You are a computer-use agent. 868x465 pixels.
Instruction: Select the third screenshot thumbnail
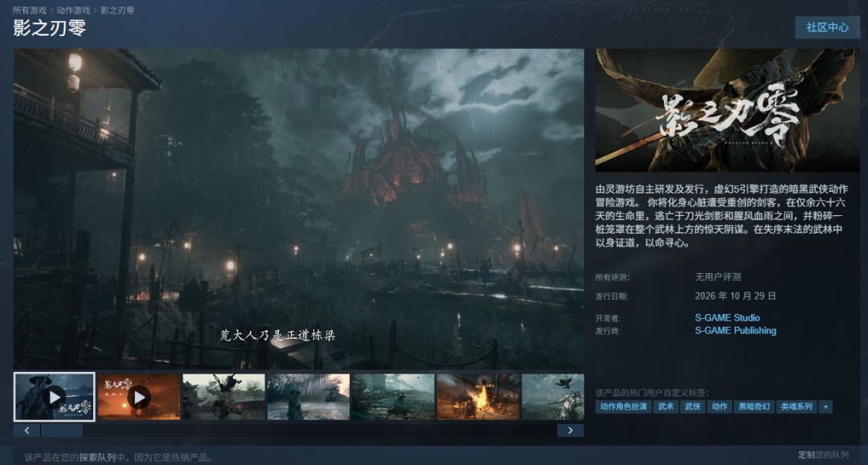click(223, 397)
